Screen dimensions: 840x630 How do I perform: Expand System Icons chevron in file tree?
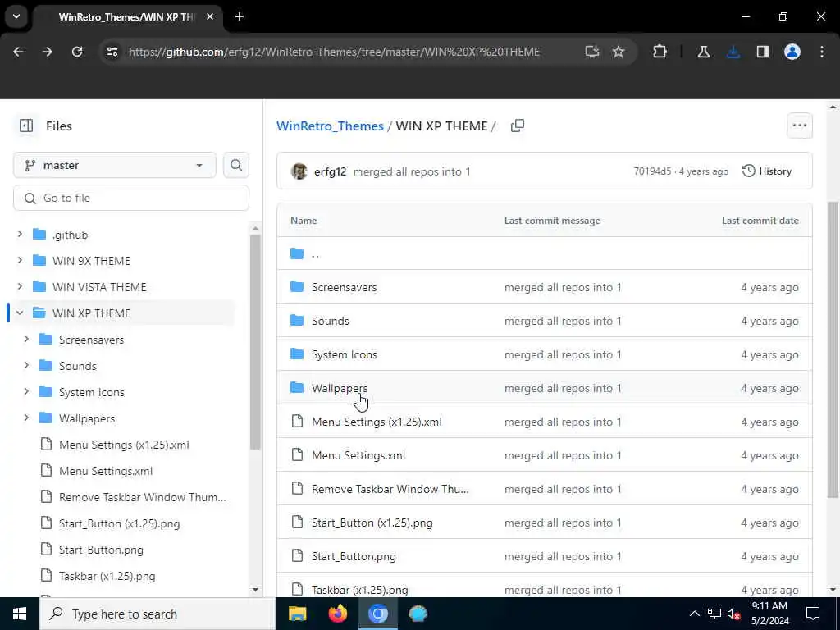click(26, 391)
